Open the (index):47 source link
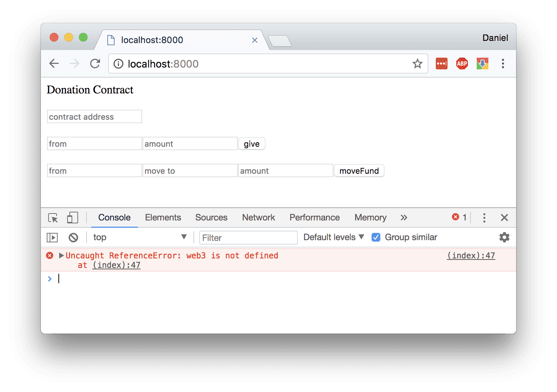This screenshot has width=557, height=392. tap(470, 255)
